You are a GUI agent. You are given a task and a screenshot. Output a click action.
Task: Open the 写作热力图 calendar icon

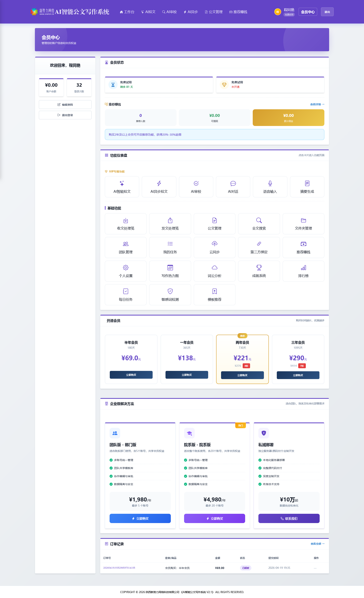coord(170,268)
